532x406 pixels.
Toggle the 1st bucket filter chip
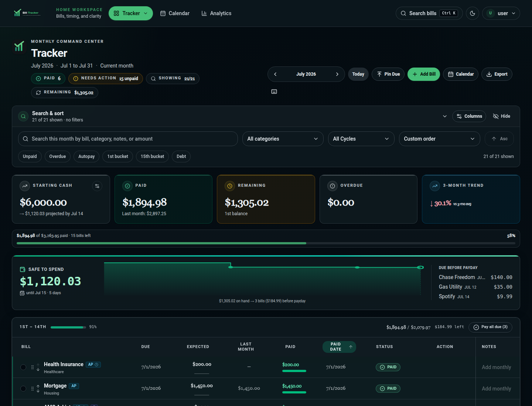pos(117,156)
